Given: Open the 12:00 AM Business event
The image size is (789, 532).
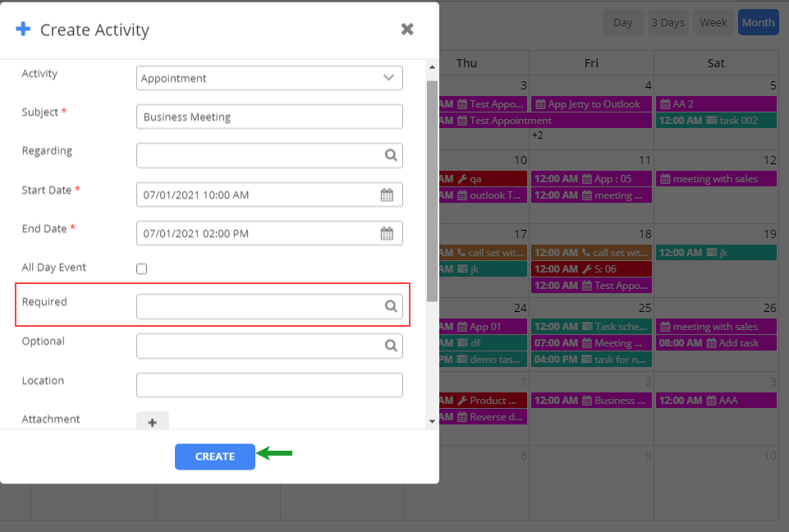Looking at the screenshot, I should (x=591, y=400).
